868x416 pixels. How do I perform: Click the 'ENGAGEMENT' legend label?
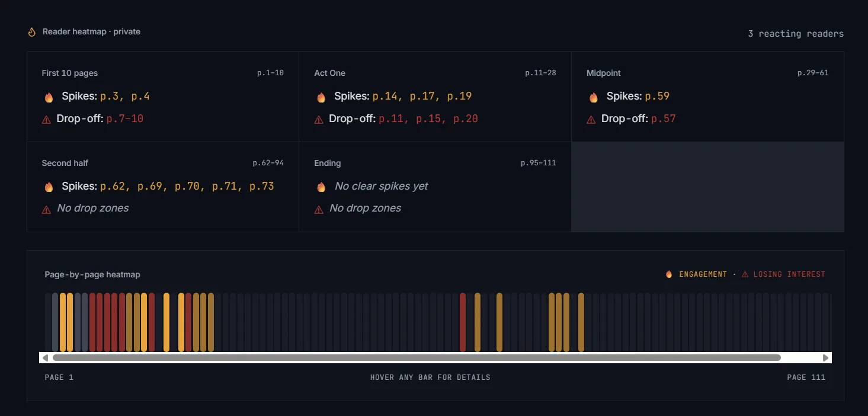tap(703, 274)
